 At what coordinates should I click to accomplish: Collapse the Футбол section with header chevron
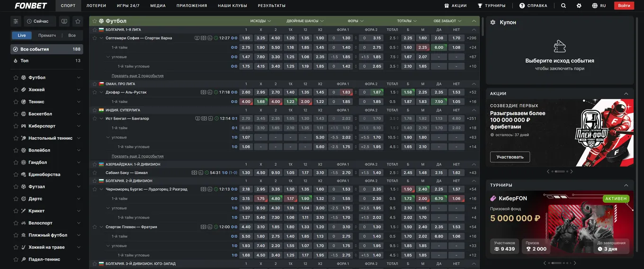(x=474, y=21)
